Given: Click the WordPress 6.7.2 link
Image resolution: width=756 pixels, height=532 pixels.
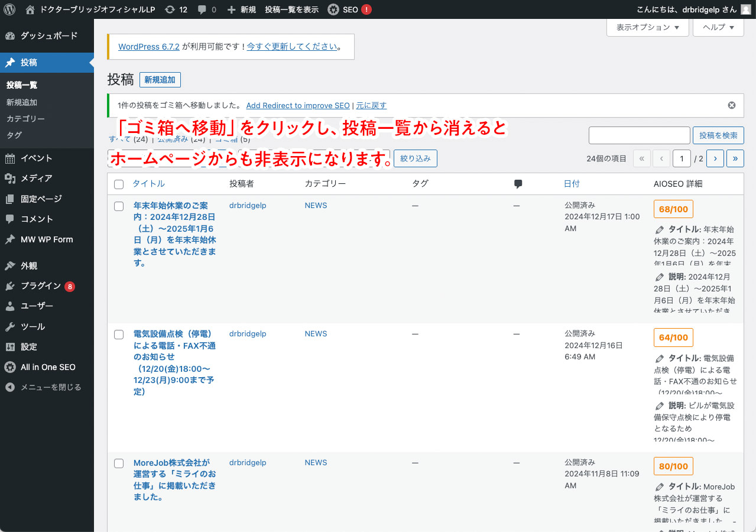Looking at the screenshot, I should click(x=149, y=46).
